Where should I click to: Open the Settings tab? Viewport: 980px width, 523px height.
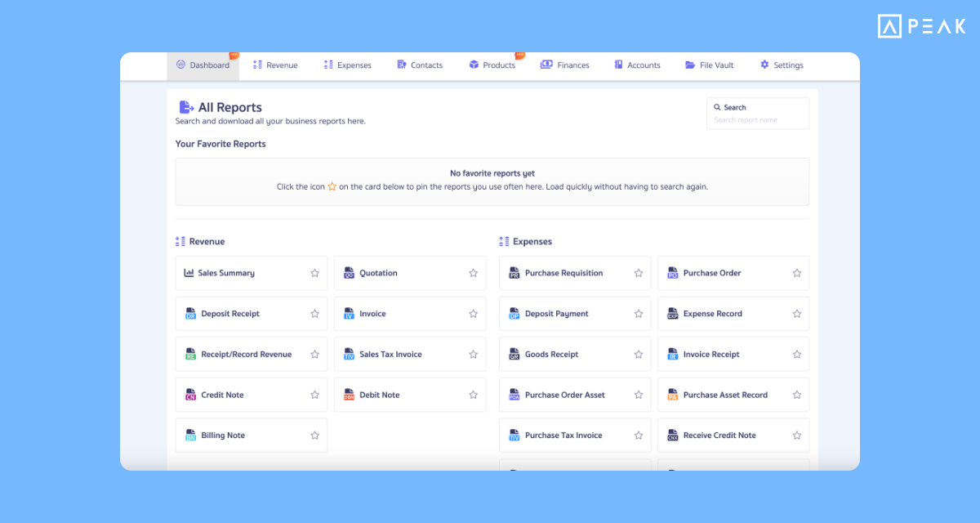tap(781, 65)
